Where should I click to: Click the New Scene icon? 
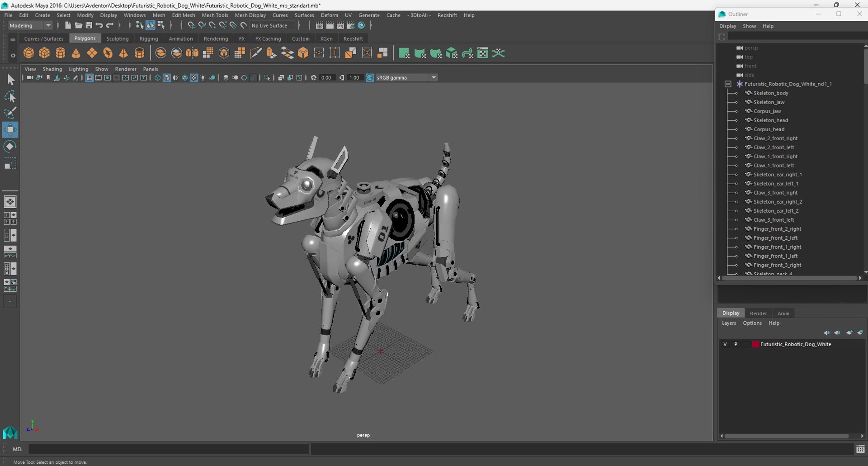pyautogui.click(x=68, y=25)
